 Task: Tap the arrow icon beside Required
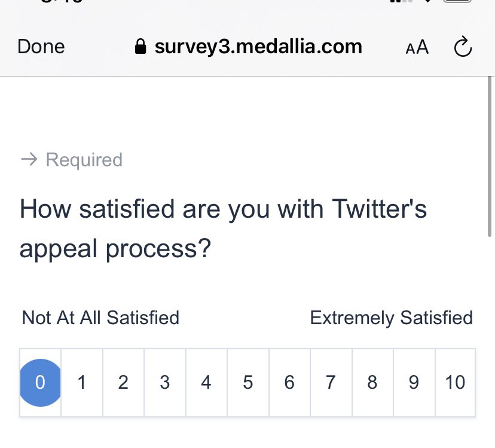tap(29, 159)
